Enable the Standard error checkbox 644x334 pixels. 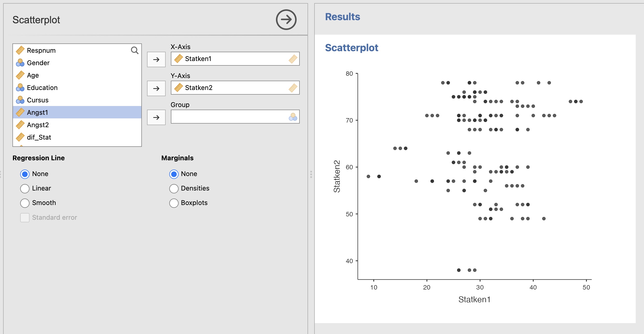point(25,217)
